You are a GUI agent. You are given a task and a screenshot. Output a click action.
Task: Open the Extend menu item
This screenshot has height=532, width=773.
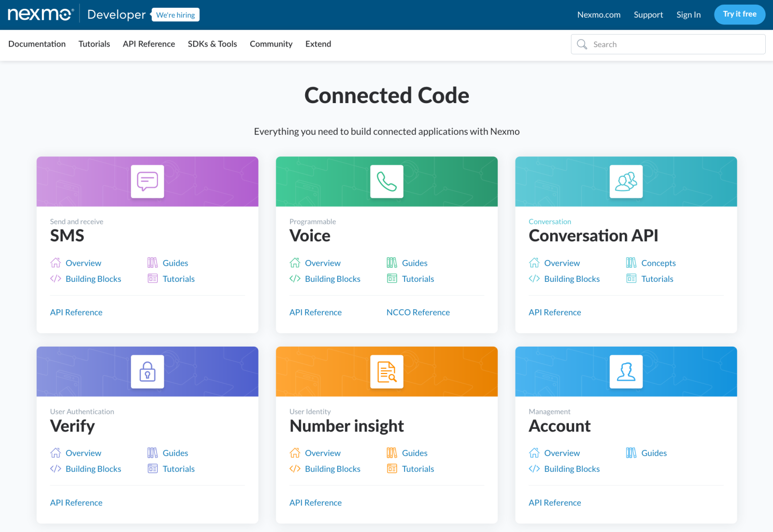point(318,44)
